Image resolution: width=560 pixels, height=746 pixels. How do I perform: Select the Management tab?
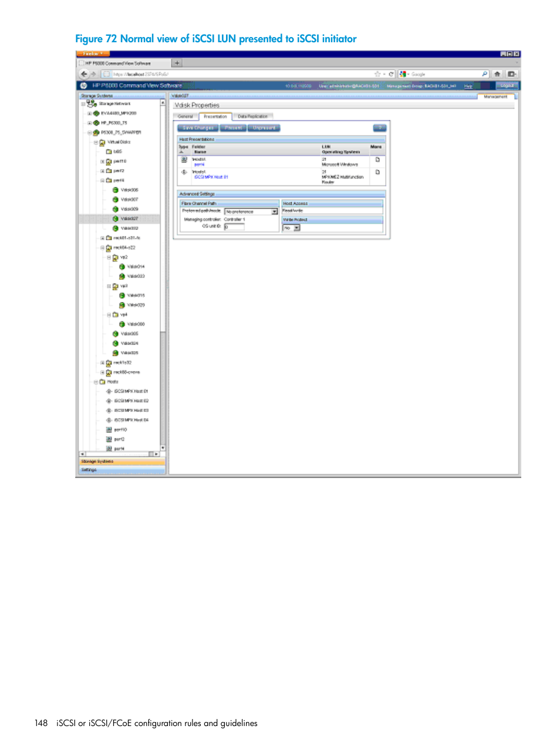[x=495, y=96]
